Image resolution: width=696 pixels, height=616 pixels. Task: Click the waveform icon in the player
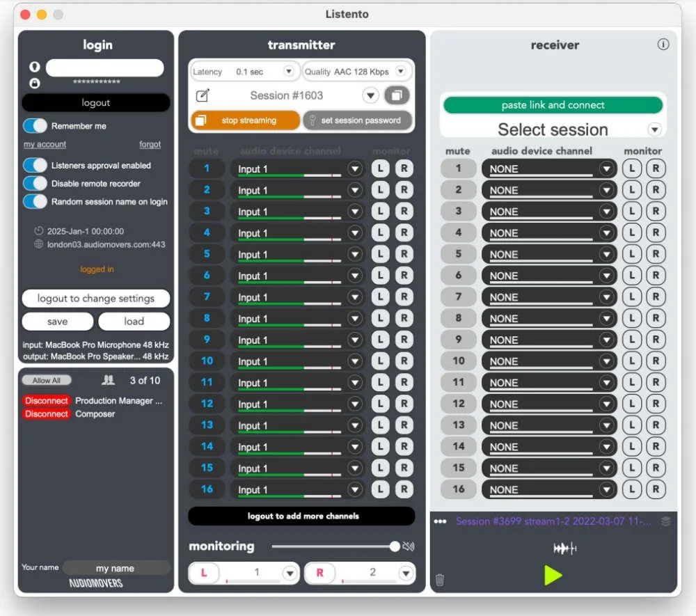point(564,548)
